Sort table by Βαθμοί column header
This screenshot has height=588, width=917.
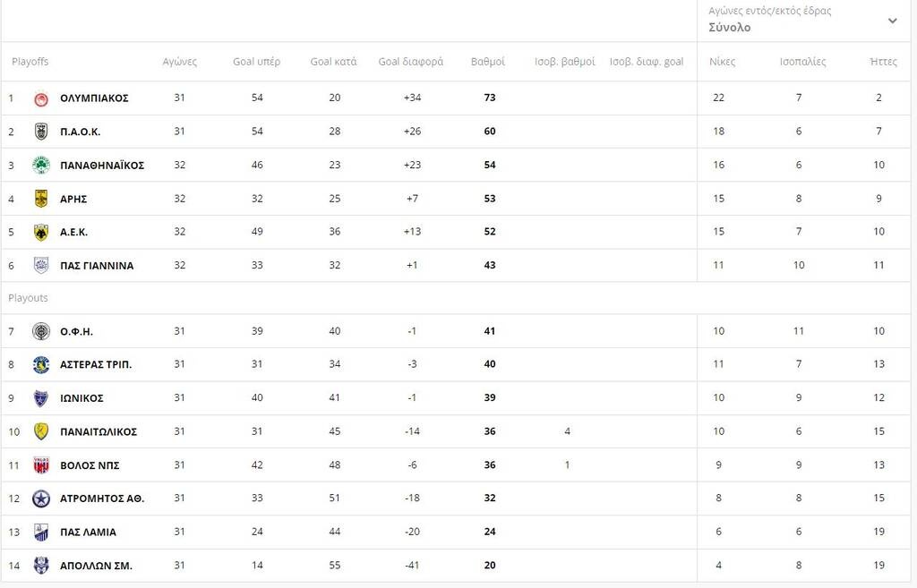coord(488,62)
